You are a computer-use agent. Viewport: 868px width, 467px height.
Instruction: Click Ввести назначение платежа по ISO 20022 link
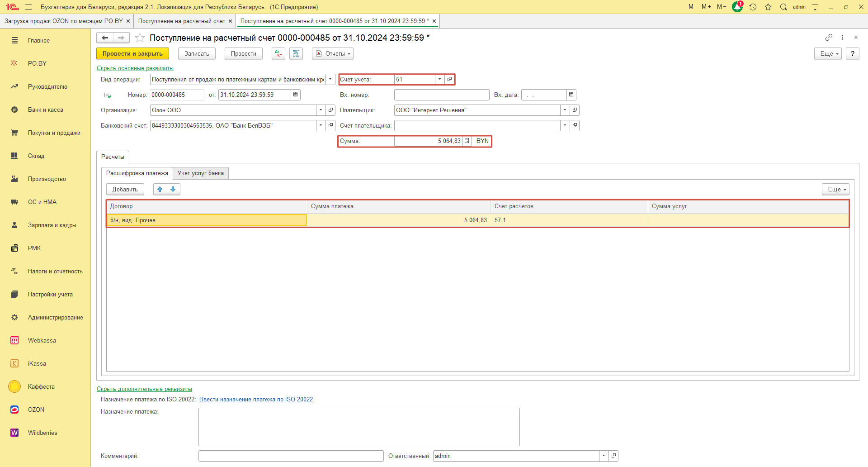click(256, 399)
